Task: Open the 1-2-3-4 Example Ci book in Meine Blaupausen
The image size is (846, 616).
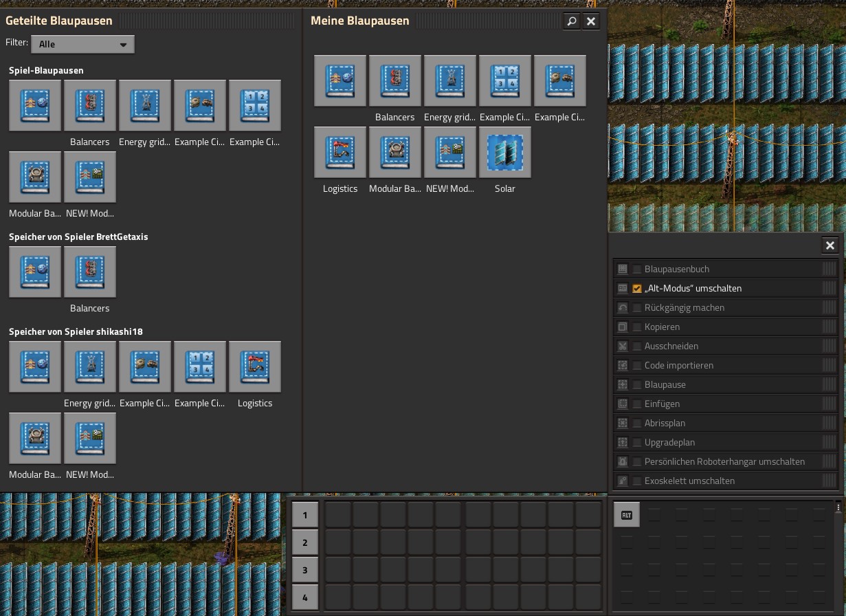Action: 505,80
